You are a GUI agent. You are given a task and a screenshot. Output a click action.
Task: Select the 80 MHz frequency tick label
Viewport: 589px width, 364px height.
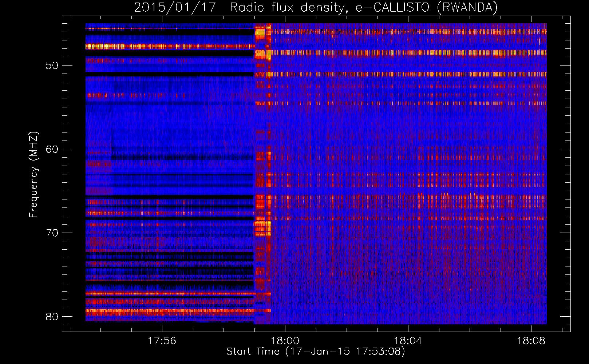[52, 317]
